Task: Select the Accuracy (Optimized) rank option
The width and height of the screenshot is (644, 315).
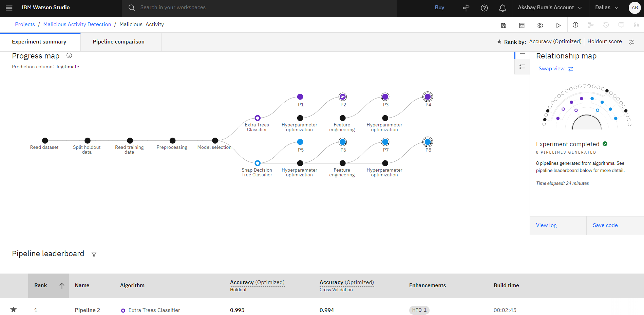Action: (555, 41)
